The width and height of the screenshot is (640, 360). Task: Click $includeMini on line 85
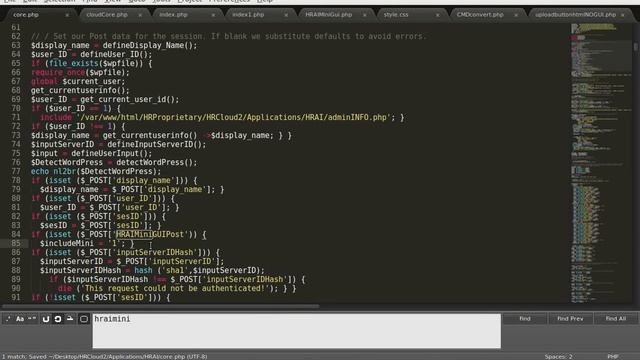click(x=67, y=244)
